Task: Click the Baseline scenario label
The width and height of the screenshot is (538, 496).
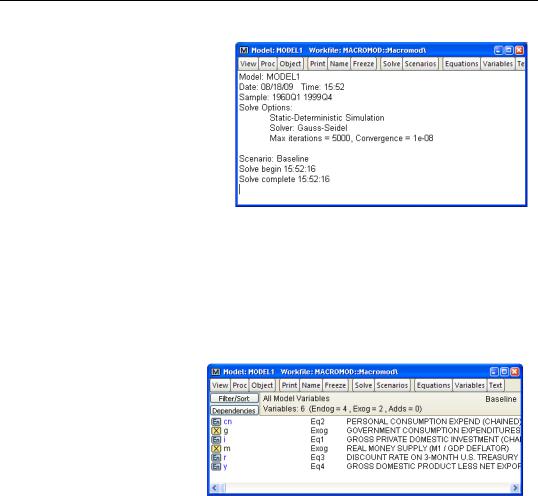Action: tap(501, 399)
